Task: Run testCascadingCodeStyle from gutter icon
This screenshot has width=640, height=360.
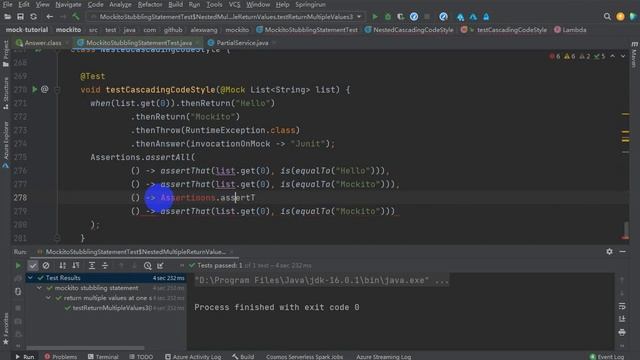Action: click(35, 89)
